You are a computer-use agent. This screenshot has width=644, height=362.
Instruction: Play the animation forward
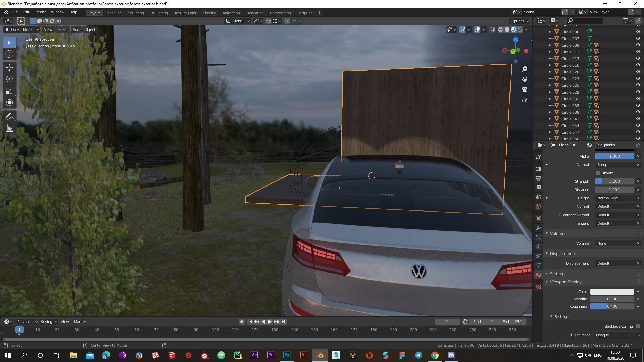tap(270, 322)
